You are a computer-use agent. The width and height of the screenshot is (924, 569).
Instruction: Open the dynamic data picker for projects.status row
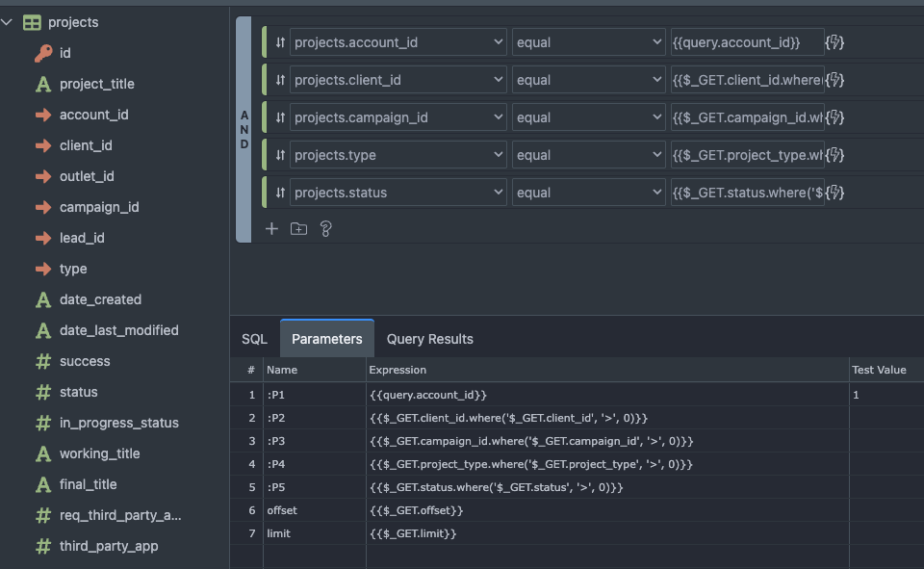click(835, 193)
